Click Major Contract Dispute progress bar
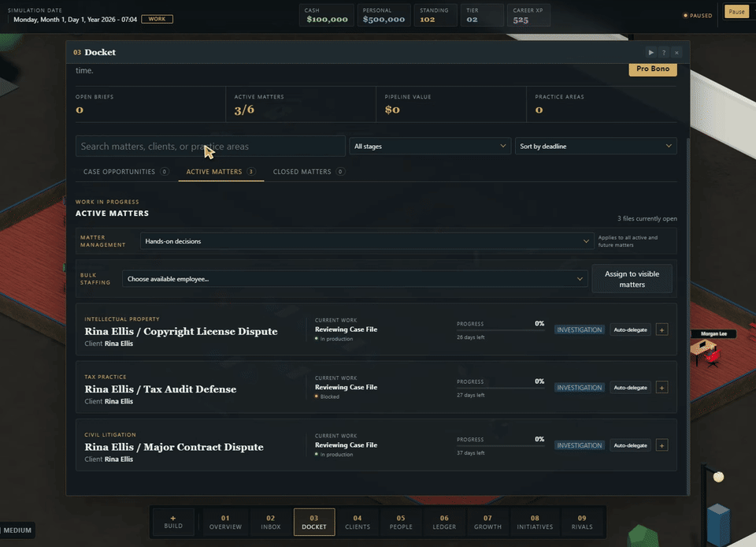The height and width of the screenshot is (547, 756). (501, 445)
